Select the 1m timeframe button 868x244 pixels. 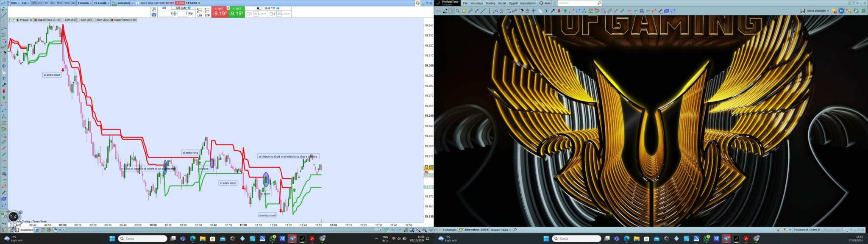(x=34, y=3)
